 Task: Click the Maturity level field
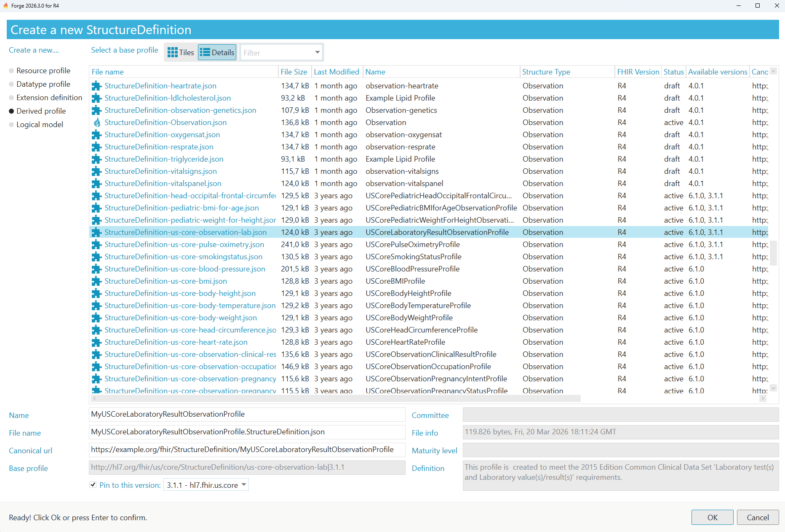[620, 450]
